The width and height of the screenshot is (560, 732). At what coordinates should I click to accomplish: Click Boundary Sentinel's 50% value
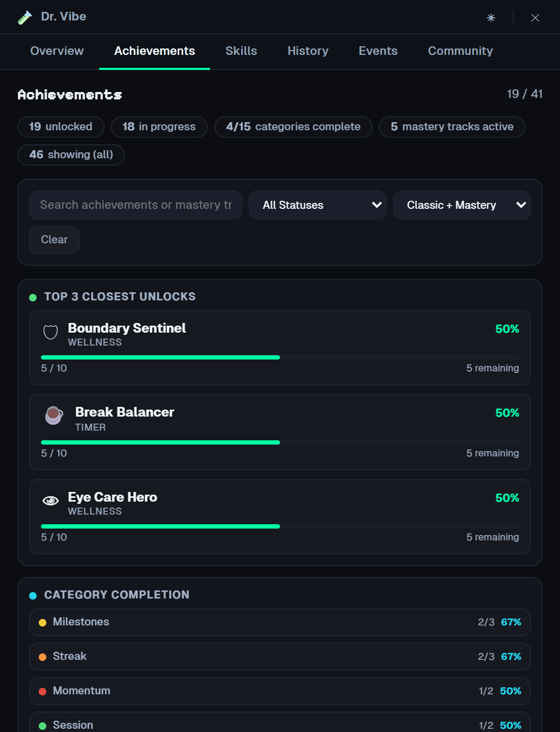(x=507, y=329)
